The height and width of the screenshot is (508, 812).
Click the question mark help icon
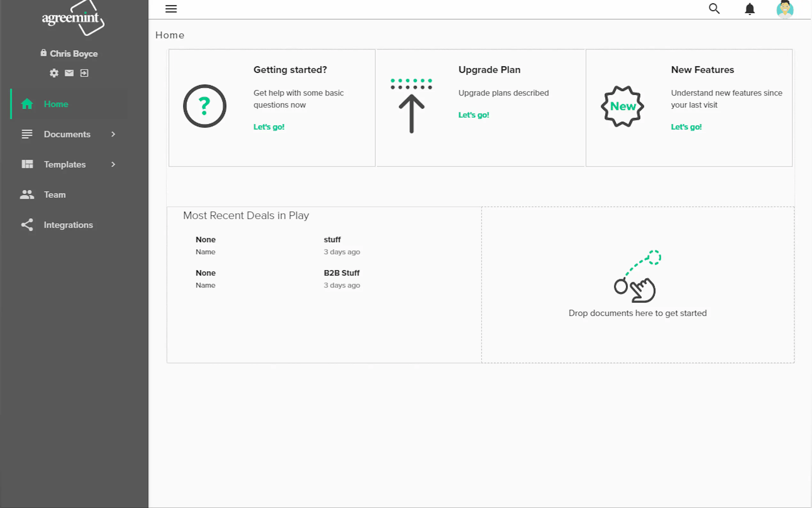205,106
